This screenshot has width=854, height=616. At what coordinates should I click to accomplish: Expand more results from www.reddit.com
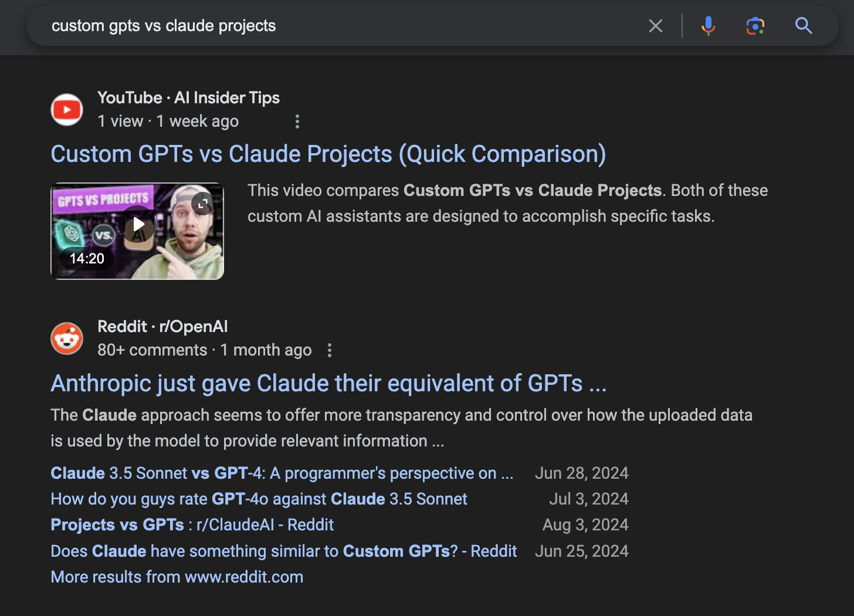click(177, 577)
